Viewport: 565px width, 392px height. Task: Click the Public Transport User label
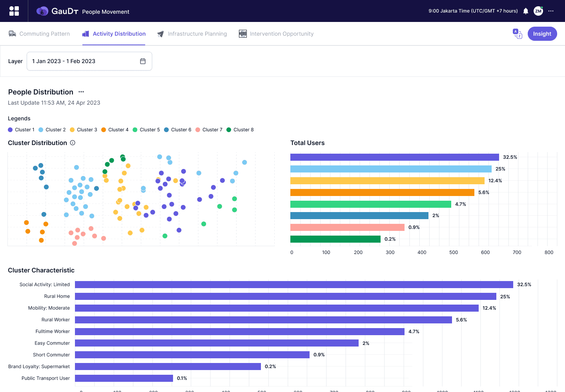tap(46, 378)
